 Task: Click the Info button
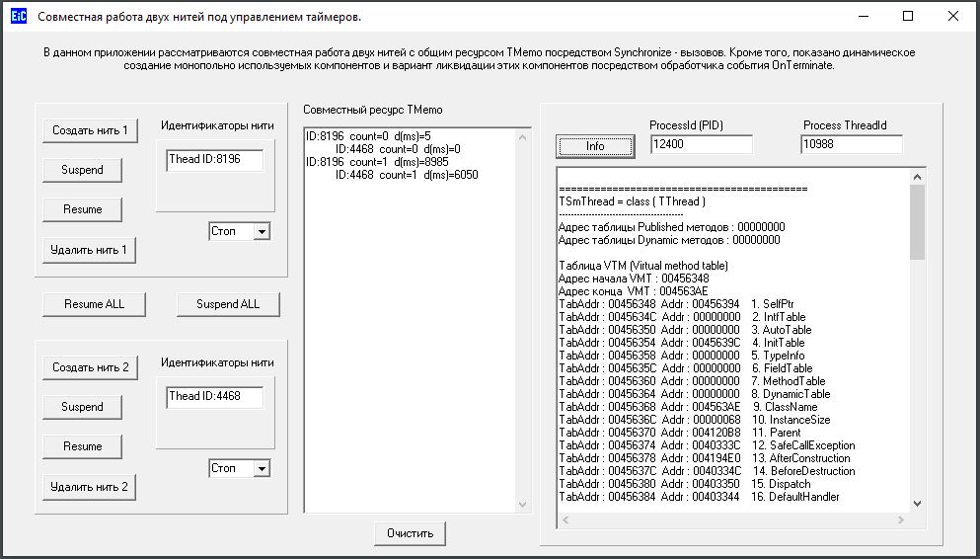[595, 146]
